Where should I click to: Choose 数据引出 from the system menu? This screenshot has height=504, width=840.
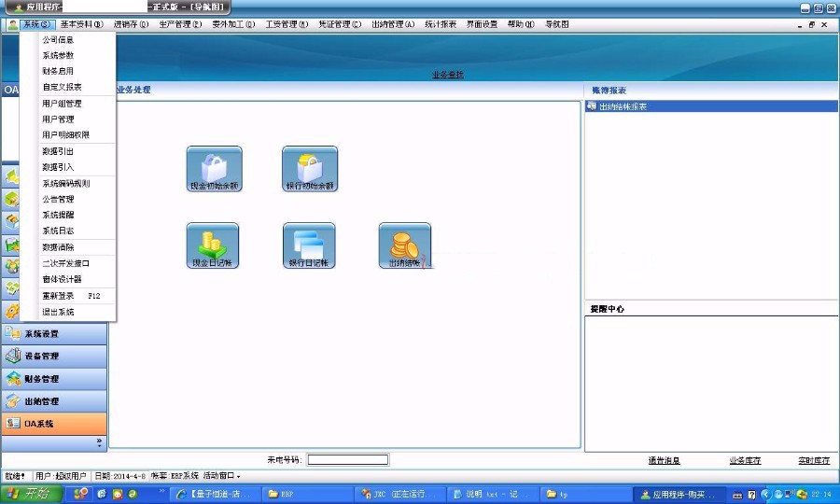coord(68,151)
